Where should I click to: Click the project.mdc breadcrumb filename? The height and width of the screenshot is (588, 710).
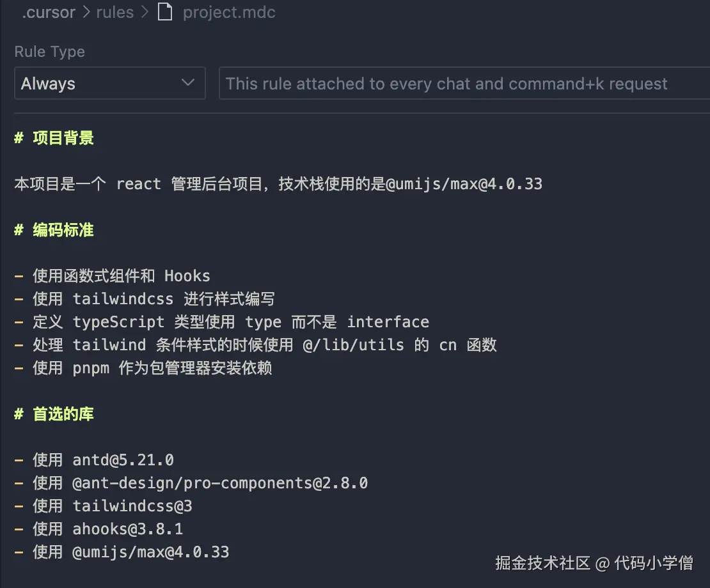coord(229,13)
